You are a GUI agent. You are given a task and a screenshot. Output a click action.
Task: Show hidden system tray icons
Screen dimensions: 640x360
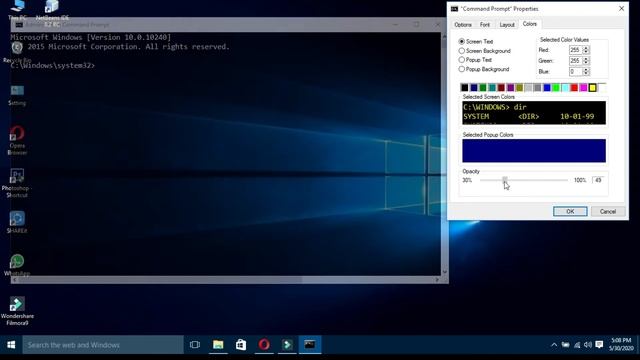point(554,345)
